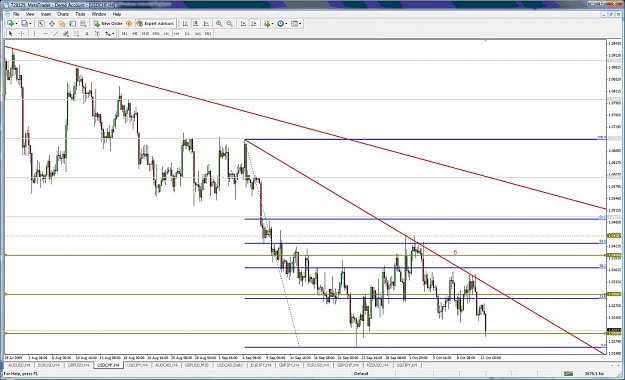Toggle the Expert Advisors button
The width and height of the screenshot is (625, 380).
(x=155, y=24)
